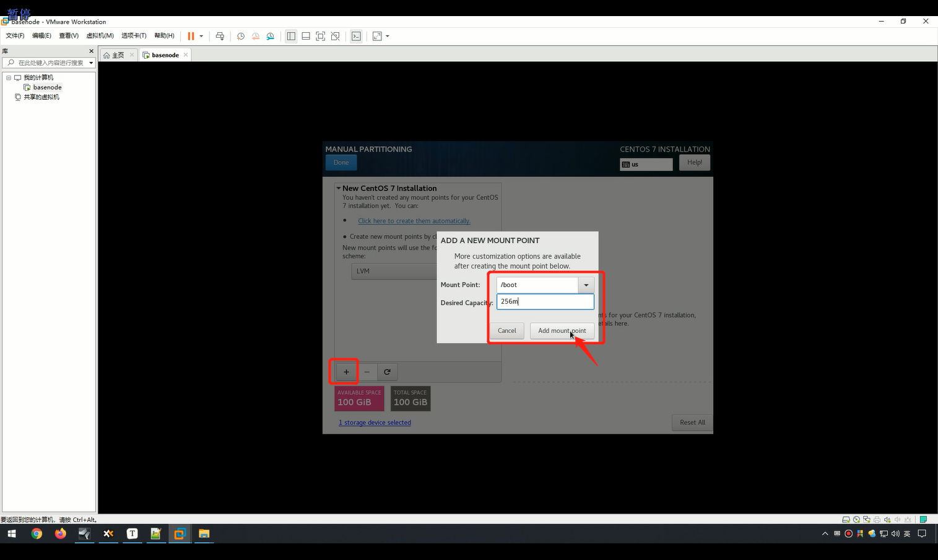Open the 编辑(E) menu
The image size is (938, 560).
pyautogui.click(x=41, y=36)
